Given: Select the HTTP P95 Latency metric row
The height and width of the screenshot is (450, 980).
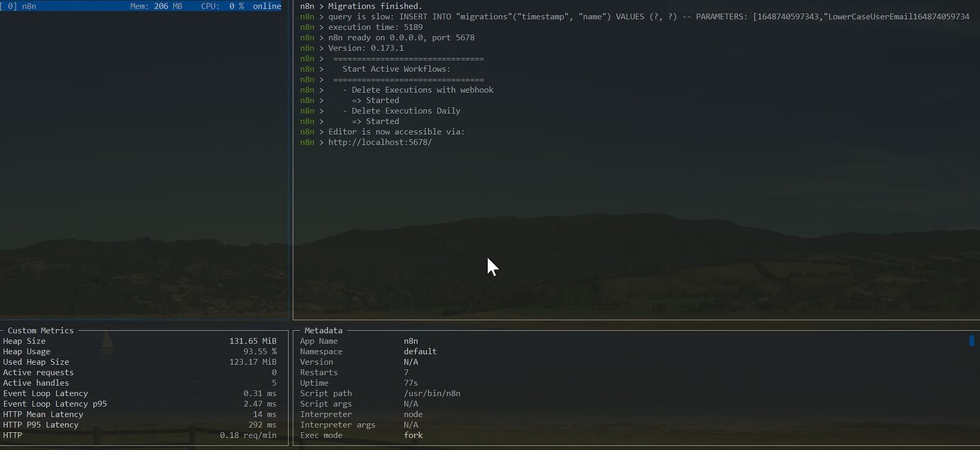Looking at the screenshot, I should [x=40, y=425].
